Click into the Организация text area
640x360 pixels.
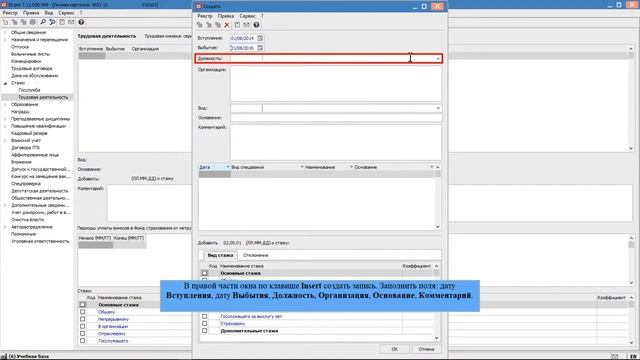click(336, 84)
